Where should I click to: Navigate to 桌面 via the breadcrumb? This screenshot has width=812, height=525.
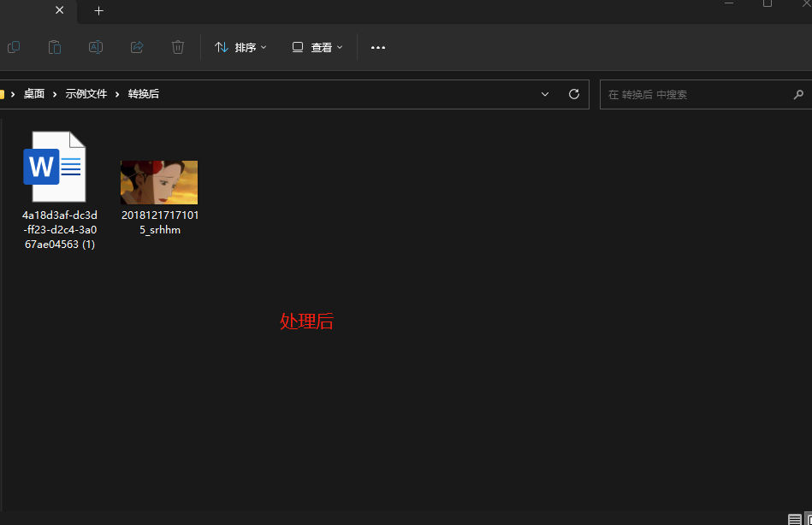coord(34,93)
